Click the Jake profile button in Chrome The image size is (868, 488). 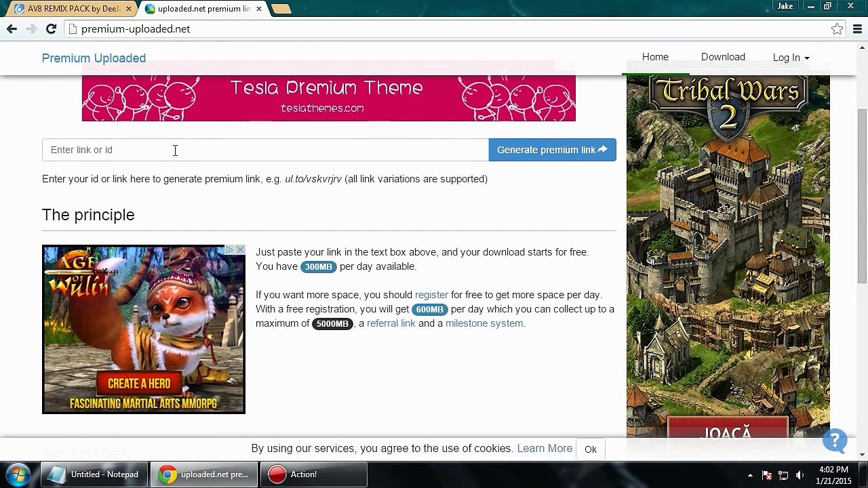(x=785, y=6)
